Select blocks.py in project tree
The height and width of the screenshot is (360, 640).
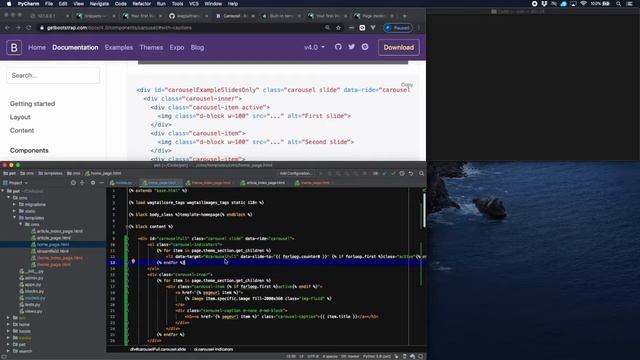[x=34, y=291]
